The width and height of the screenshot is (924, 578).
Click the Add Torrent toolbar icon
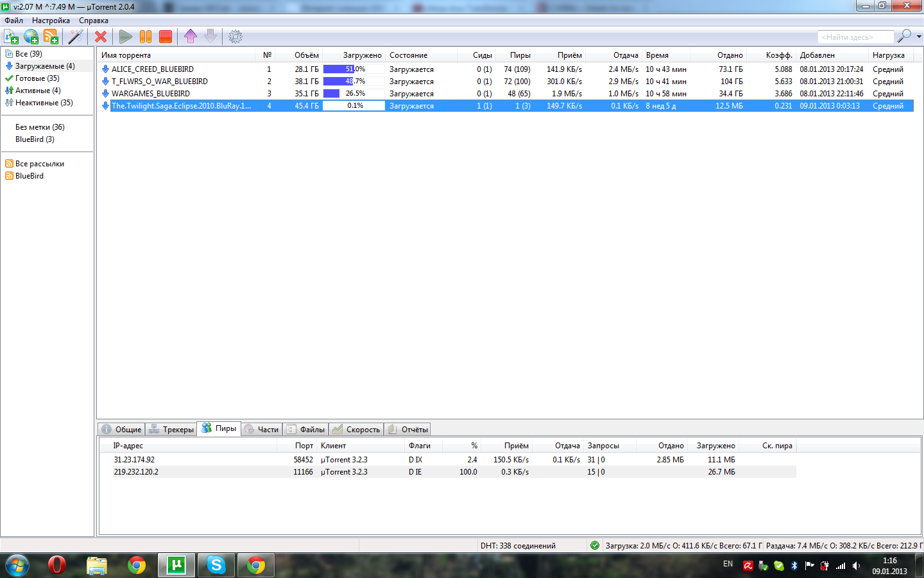(x=11, y=37)
